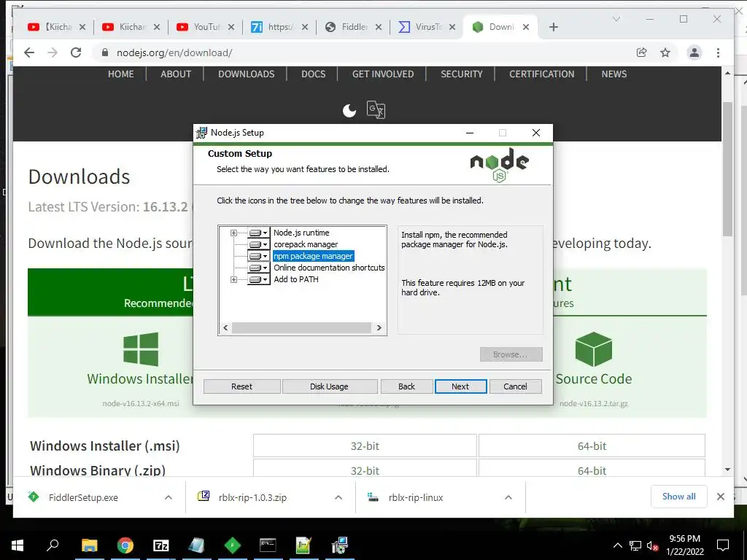
Task: Click the share page icon in address bar
Action: point(642,52)
